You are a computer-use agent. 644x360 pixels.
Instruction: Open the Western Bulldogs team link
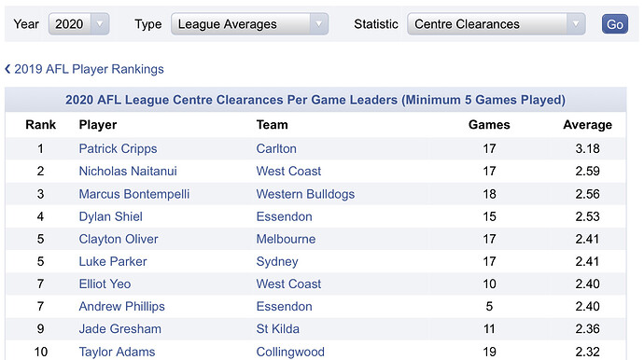click(305, 194)
